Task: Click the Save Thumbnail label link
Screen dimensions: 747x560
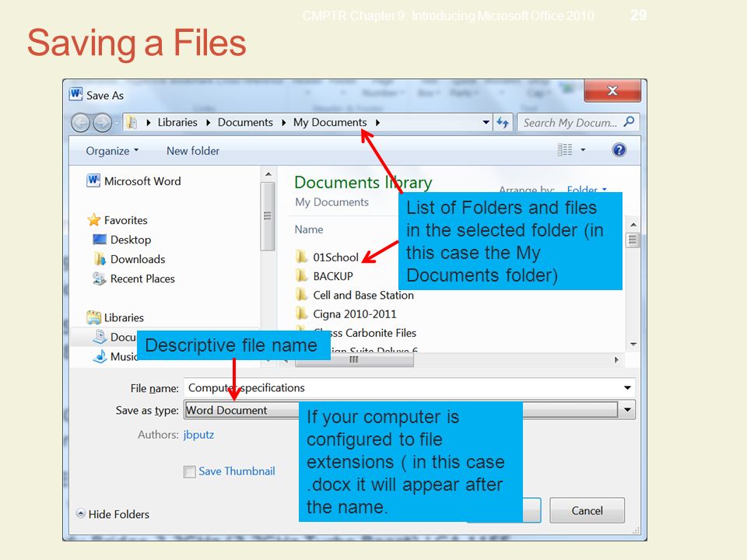Action: tap(237, 471)
